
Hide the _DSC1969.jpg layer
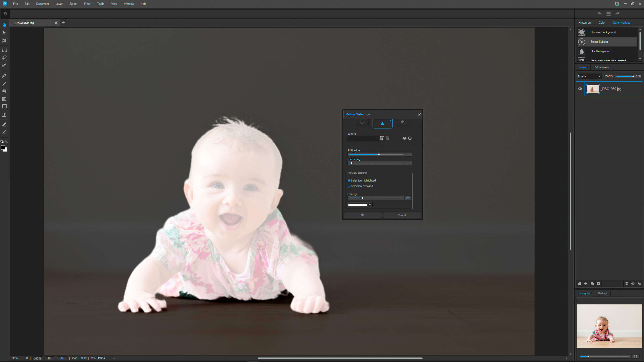580,89
